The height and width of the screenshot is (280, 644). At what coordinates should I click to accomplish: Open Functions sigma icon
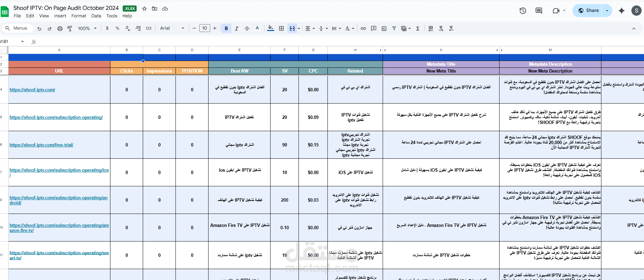(418, 28)
